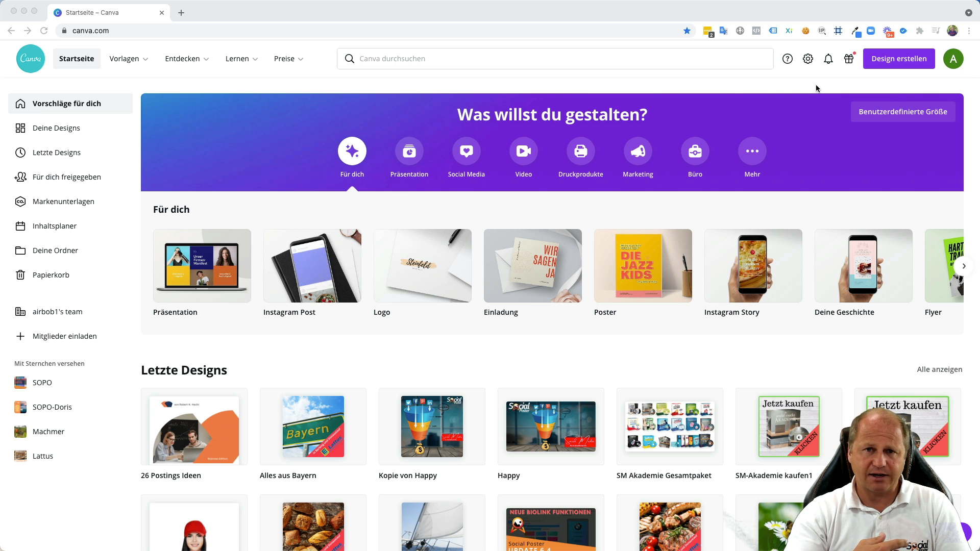
Task: Open Markenunterlagen in sidebar
Action: (70, 202)
